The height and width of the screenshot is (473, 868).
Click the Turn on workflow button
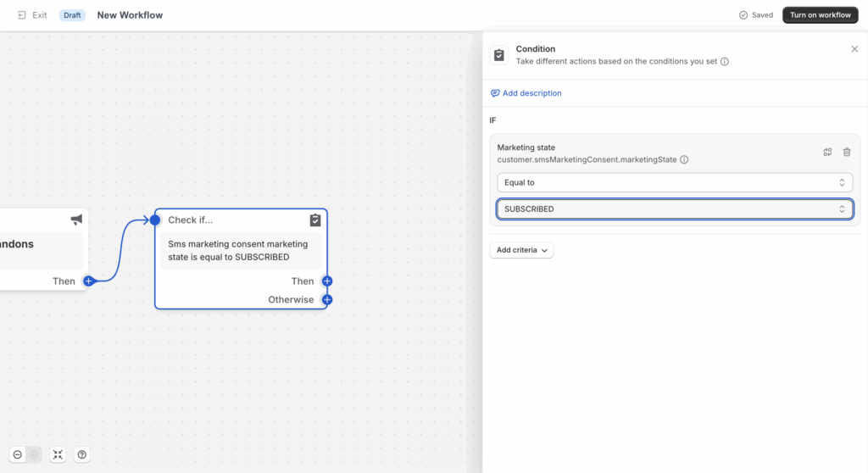[x=820, y=15]
